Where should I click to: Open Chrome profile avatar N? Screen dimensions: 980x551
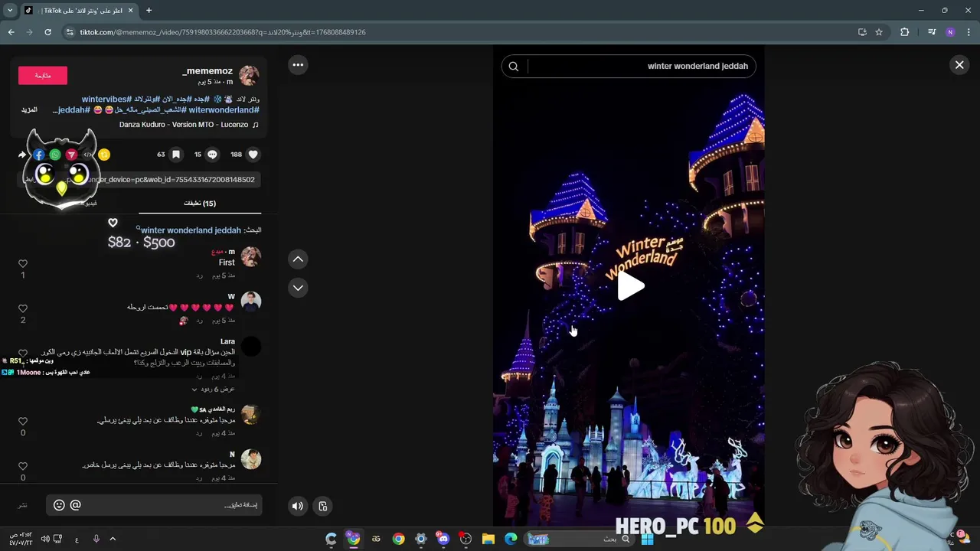coord(950,32)
